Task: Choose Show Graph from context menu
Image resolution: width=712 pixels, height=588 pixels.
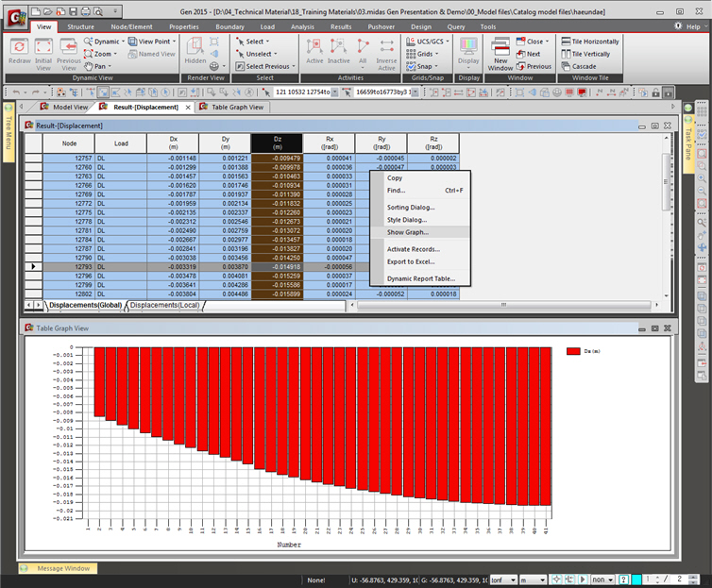Action: click(407, 232)
